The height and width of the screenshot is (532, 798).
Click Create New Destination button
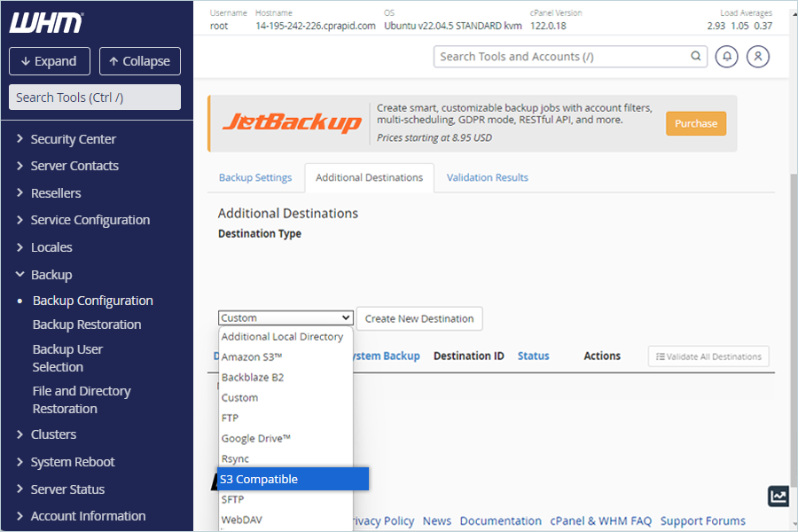tap(419, 318)
